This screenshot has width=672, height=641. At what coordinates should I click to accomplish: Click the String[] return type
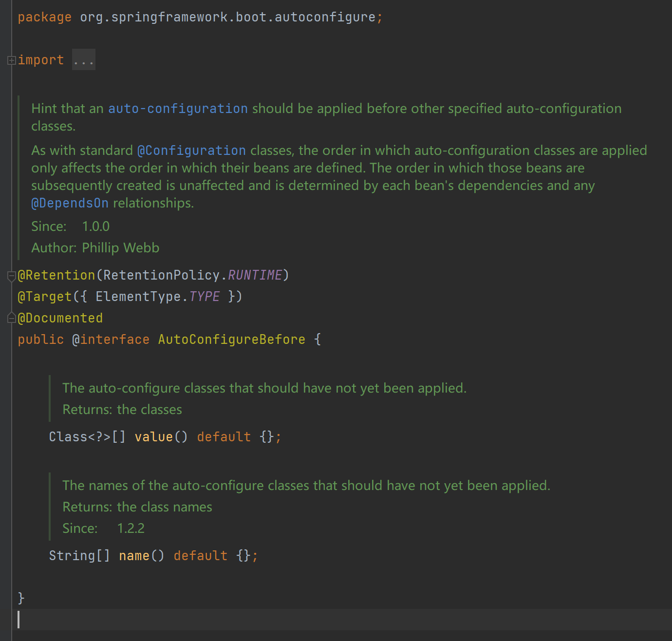(x=79, y=556)
